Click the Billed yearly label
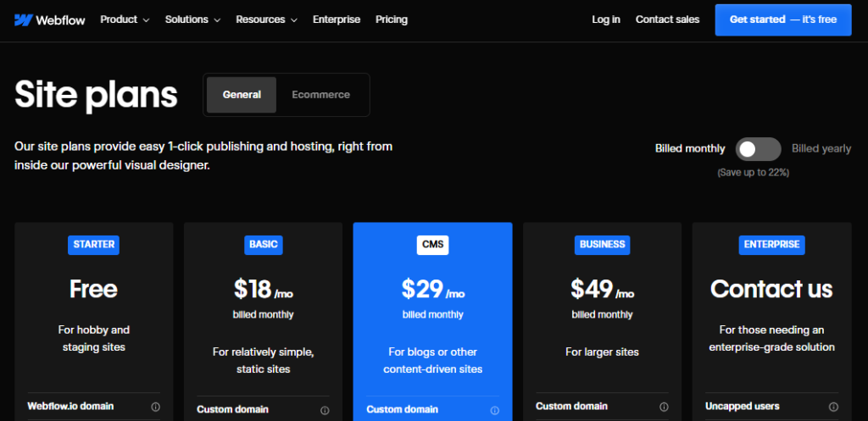 [x=821, y=149]
